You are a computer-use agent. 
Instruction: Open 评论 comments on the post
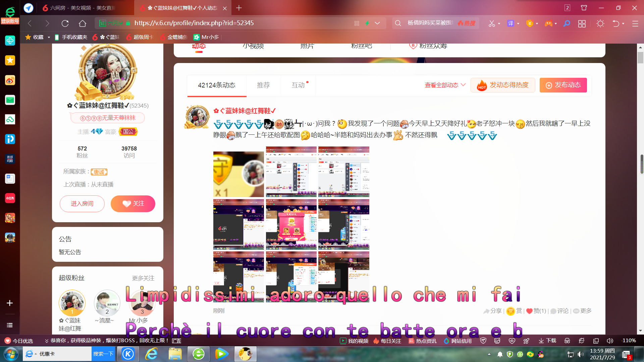pyautogui.click(x=559, y=311)
